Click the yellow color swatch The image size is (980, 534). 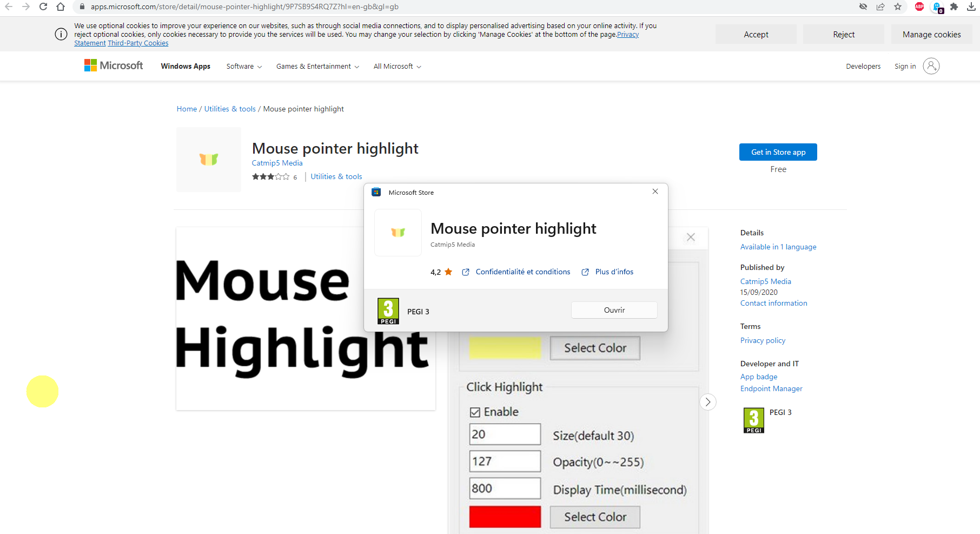[x=505, y=348]
